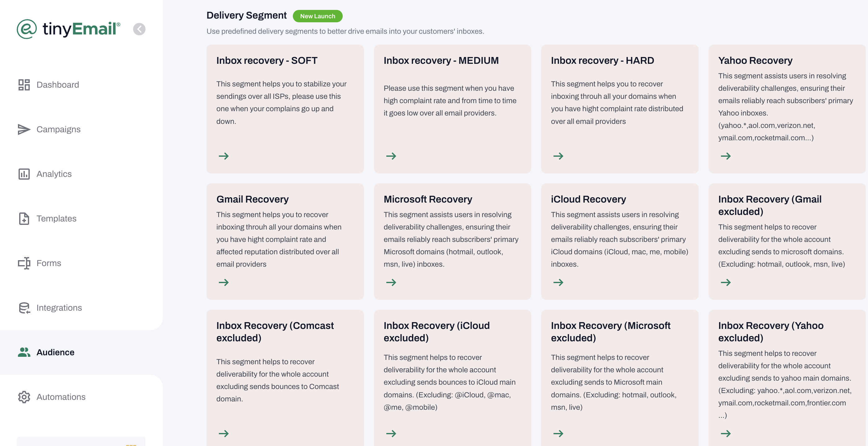Screen dimensions: 868x446
Task: Go to Campaigns section
Action: pos(58,129)
